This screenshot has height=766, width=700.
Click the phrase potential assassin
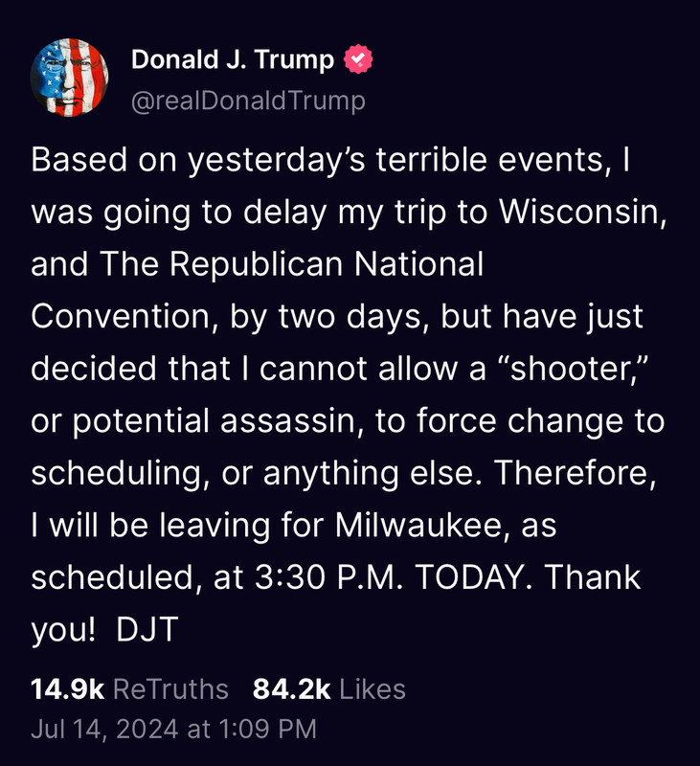point(214,420)
